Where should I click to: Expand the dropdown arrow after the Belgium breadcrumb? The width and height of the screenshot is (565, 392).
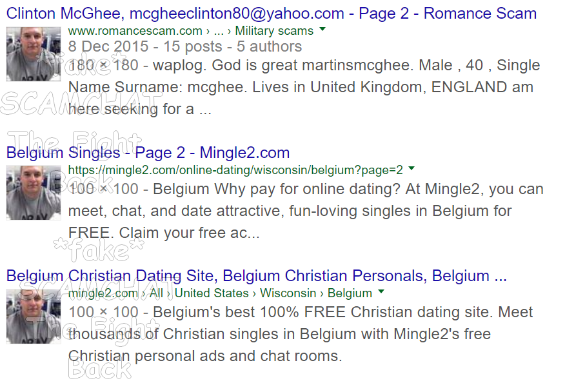(x=381, y=291)
